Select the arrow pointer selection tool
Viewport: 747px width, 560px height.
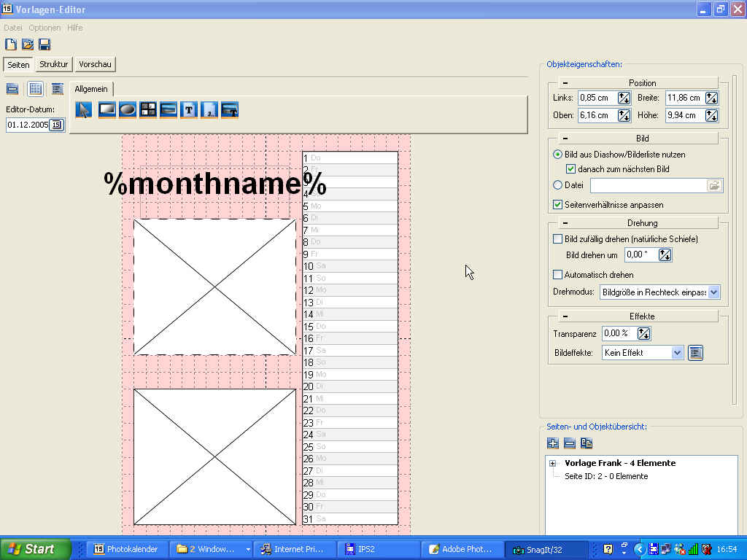tap(84, 110)
